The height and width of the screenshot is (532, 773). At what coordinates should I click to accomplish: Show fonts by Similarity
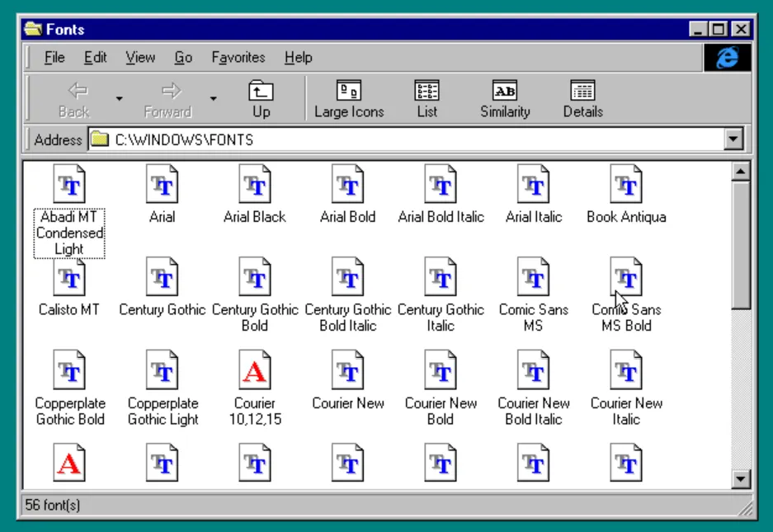tap(505, 100)
